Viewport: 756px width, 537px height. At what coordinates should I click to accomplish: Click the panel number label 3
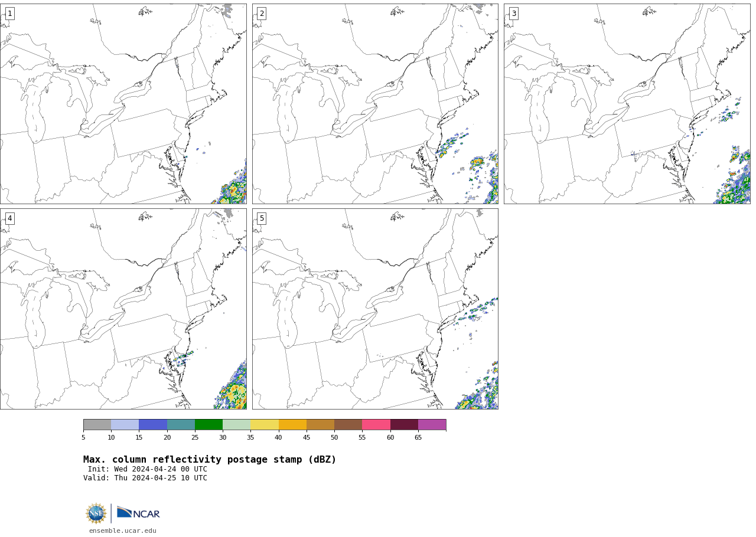(513, 14)
